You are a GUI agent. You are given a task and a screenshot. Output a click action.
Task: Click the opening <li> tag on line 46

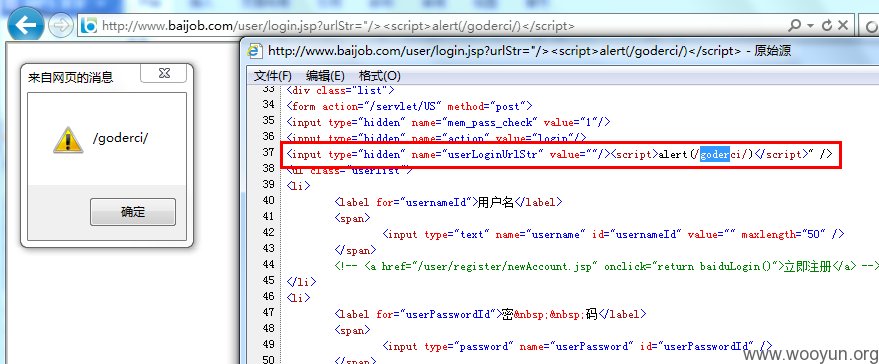(298, 298)
